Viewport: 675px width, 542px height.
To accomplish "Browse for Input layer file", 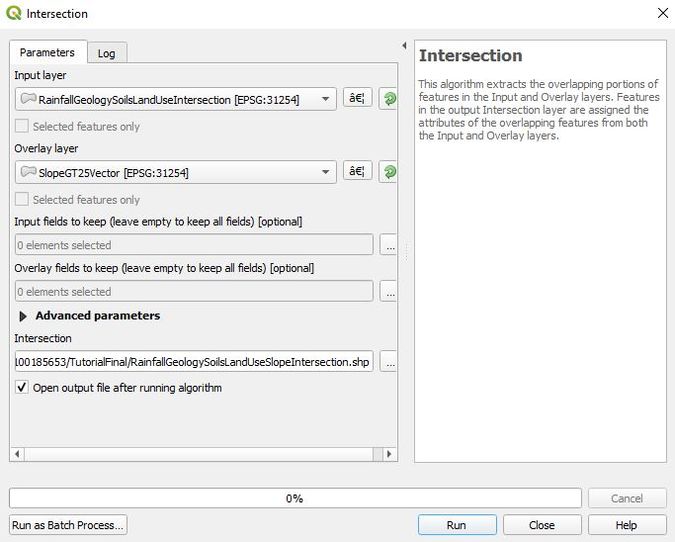I will pos(357,98).
